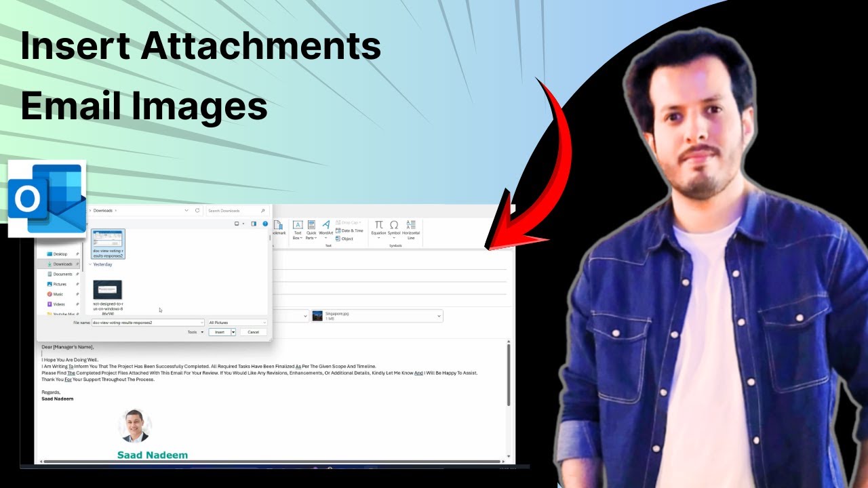This screenshot has width=868, height=488.
Task: Select not-designed-to-run-on-windows image file
Action: 108,298
